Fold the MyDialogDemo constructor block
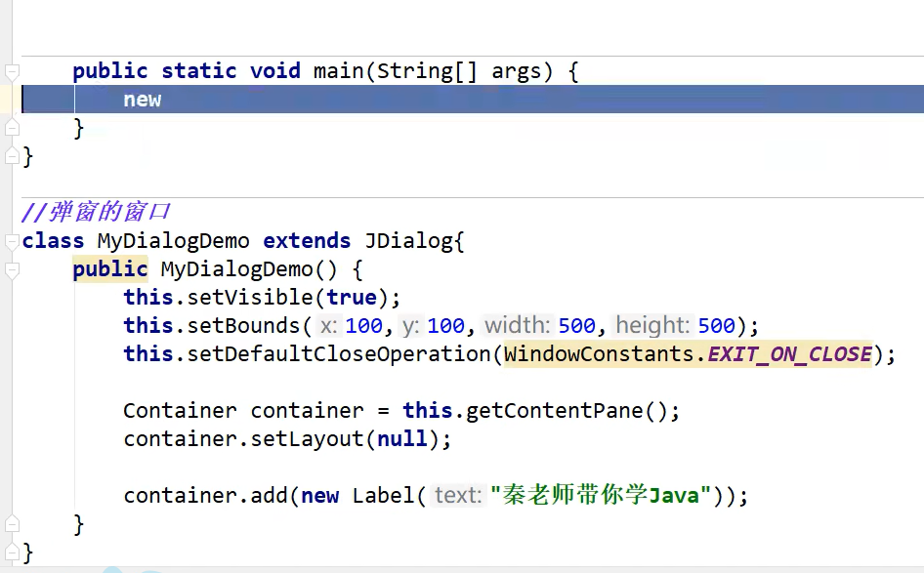Screen dimensions: 924x573 (x=12, y=269)
